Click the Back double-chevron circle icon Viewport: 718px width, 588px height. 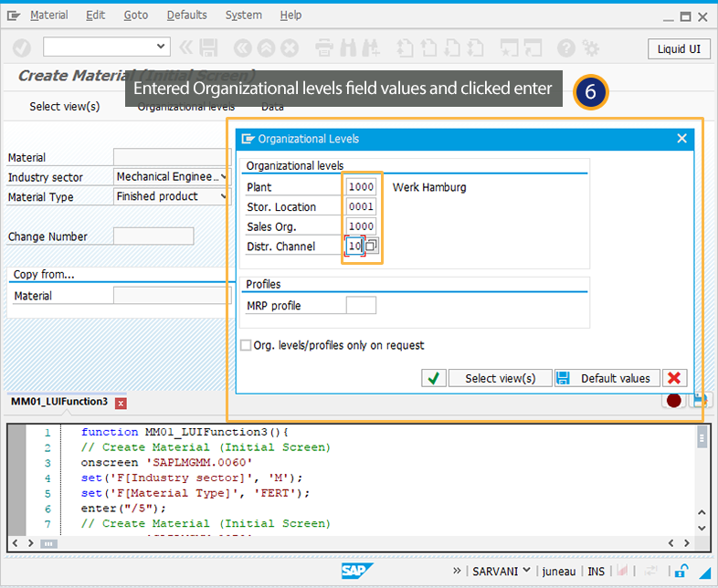point(243,47)
